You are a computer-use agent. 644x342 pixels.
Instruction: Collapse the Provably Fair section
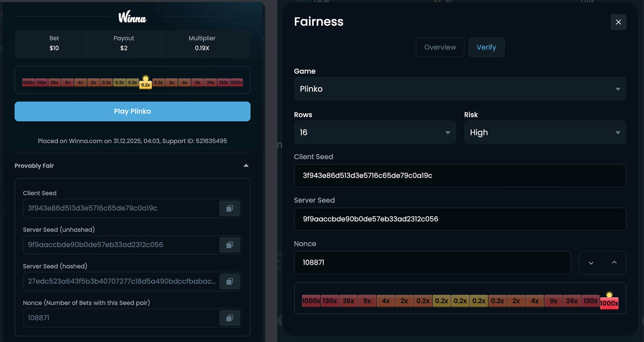[246, 165]
